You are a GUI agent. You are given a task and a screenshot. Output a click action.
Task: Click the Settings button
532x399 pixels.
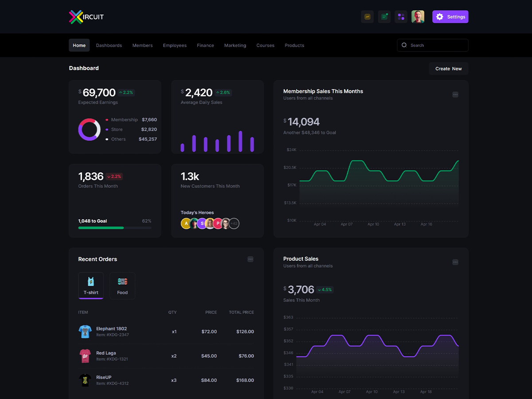coord(450,17)
